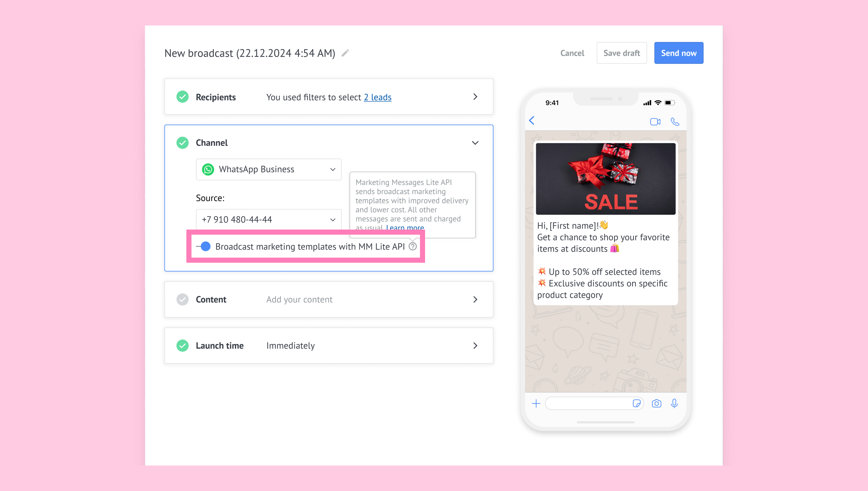Screen dimensions: 868x491
Task: Expand the Launch time section chevron
Action: [x=475, y=346]
